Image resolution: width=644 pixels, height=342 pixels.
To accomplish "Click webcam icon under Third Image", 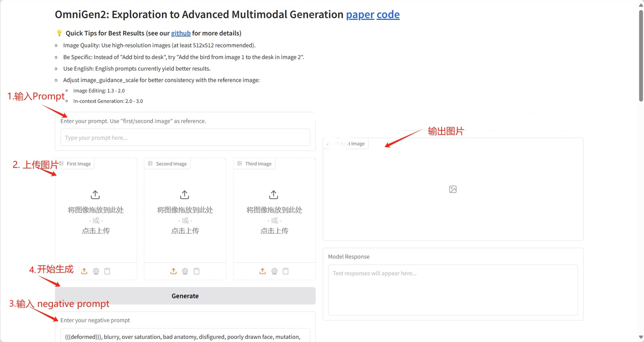I will [274, 271].
